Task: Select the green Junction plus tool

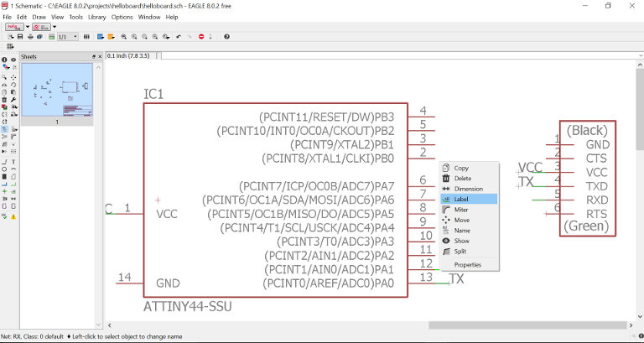Action: (4, 191)
